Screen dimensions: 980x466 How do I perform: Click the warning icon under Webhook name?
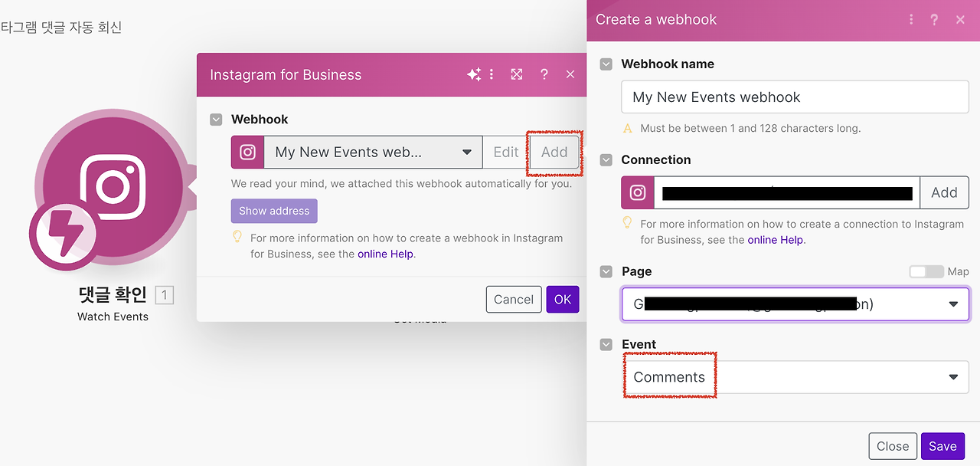pos(628,128)
